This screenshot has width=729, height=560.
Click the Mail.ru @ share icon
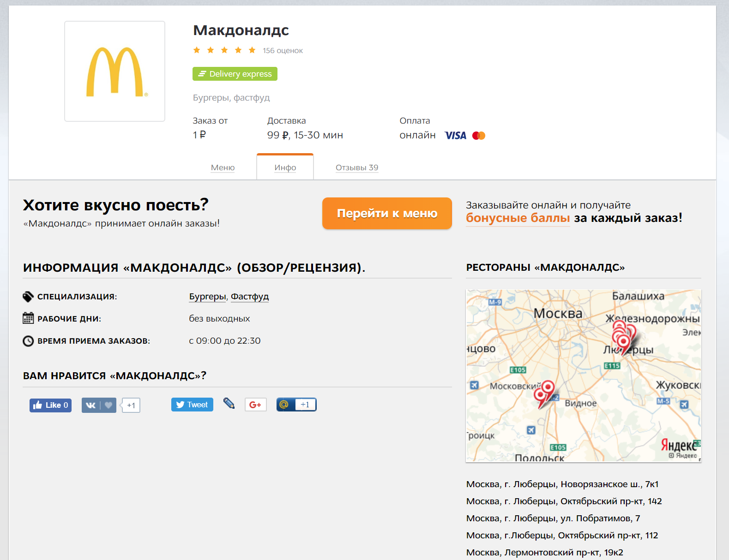pyautogui.click(x=284, y=405)
